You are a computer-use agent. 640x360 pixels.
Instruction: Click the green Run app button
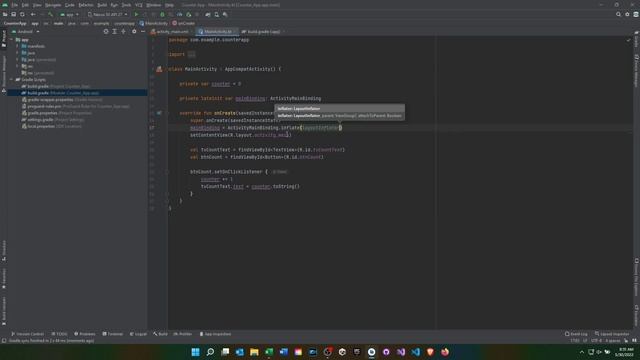136,14
